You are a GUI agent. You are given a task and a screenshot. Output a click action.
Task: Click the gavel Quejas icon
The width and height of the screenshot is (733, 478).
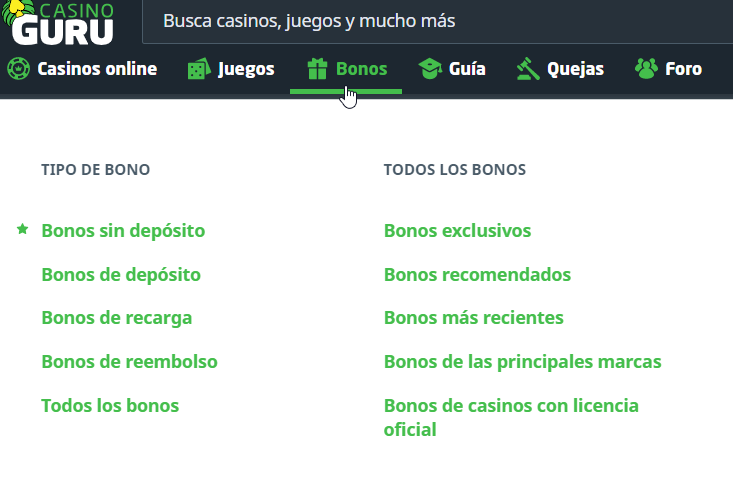527,69
